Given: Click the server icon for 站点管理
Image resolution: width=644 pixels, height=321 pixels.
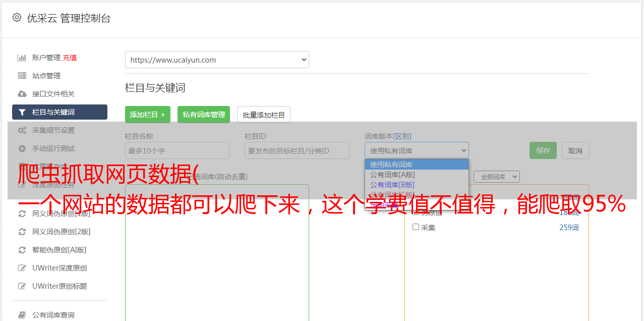Looking at the screenshot, I should (x=22, y=76).
